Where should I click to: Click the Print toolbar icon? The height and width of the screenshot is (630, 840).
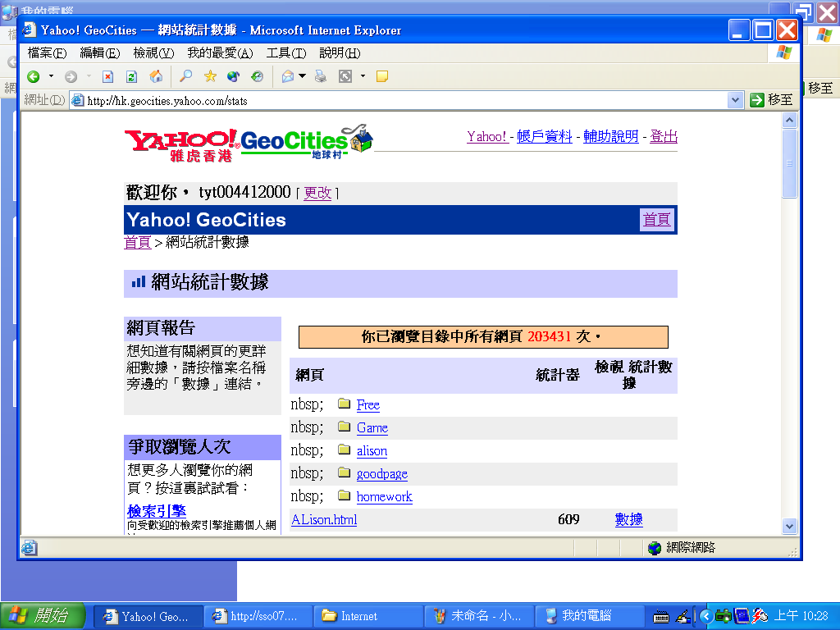tap(321, 76)
